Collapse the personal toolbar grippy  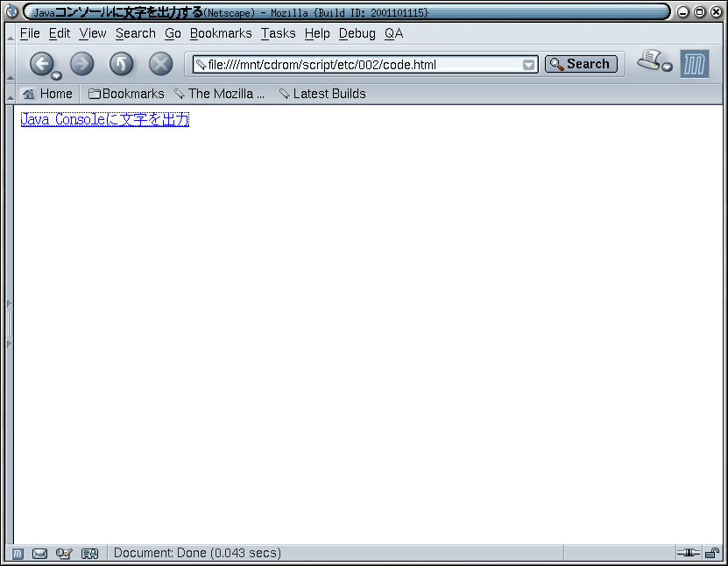coord(11,94)
